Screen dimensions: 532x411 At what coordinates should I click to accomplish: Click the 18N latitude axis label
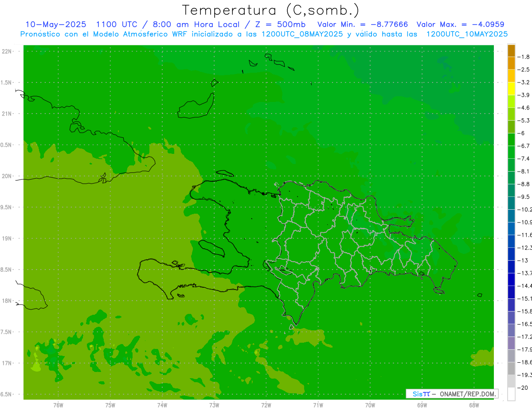7,301
